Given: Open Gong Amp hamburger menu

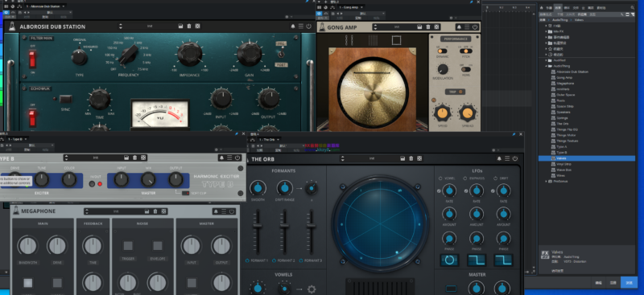Looking at the screenshot, I should (467, 27).
